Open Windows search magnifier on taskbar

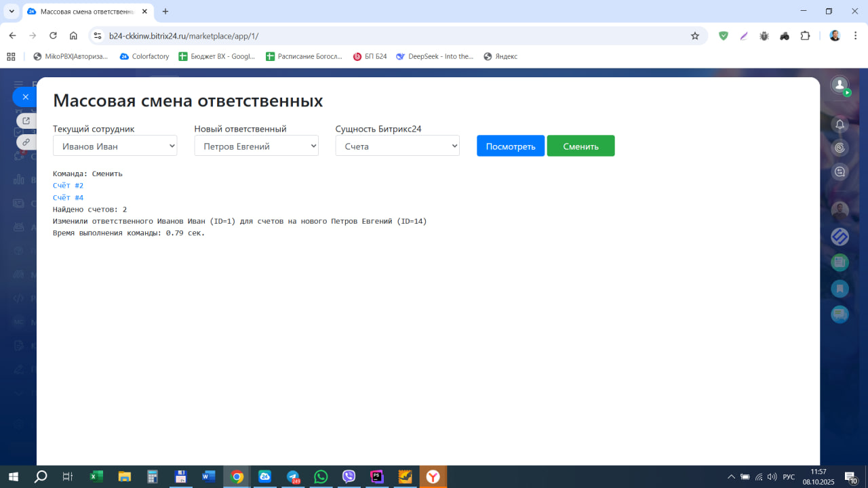pyautogui.click(x=41, y=476)
